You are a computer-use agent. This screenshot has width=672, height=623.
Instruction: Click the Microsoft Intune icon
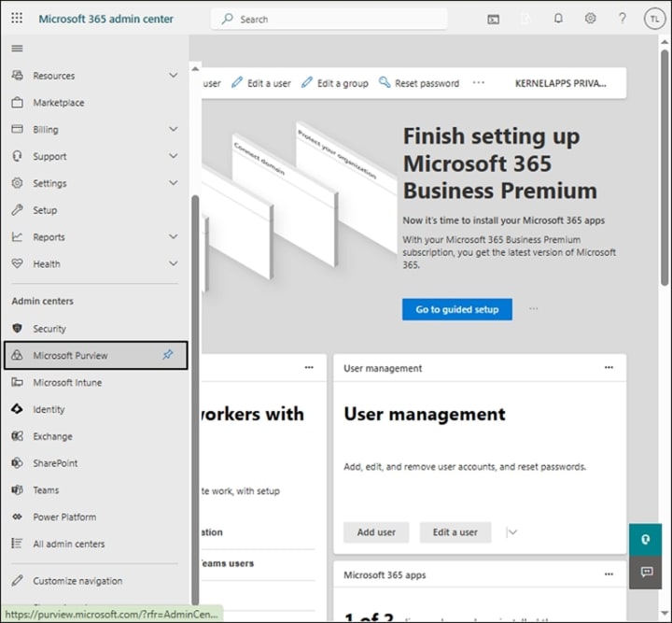point(17,382)
